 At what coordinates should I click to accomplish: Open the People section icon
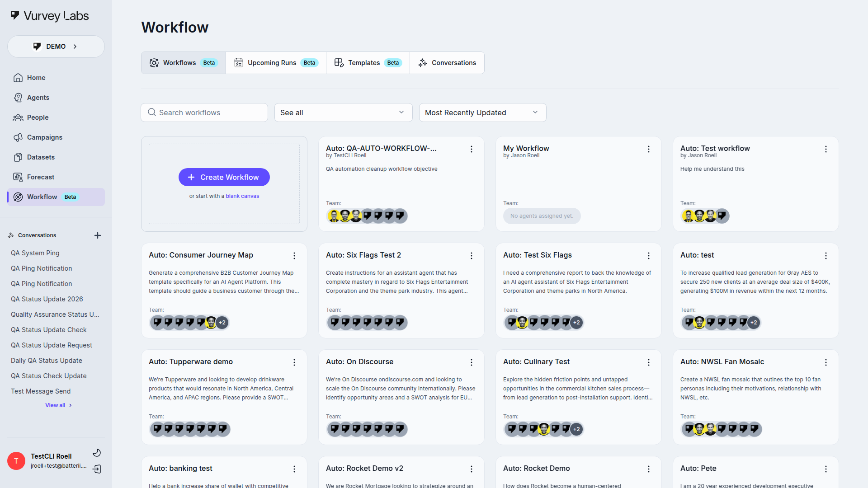click(18, 117)
